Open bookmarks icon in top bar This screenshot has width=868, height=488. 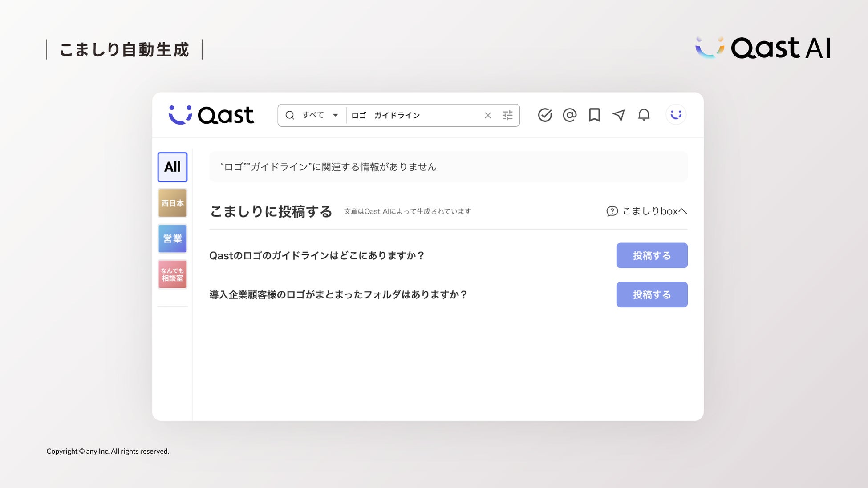[594, 115]
